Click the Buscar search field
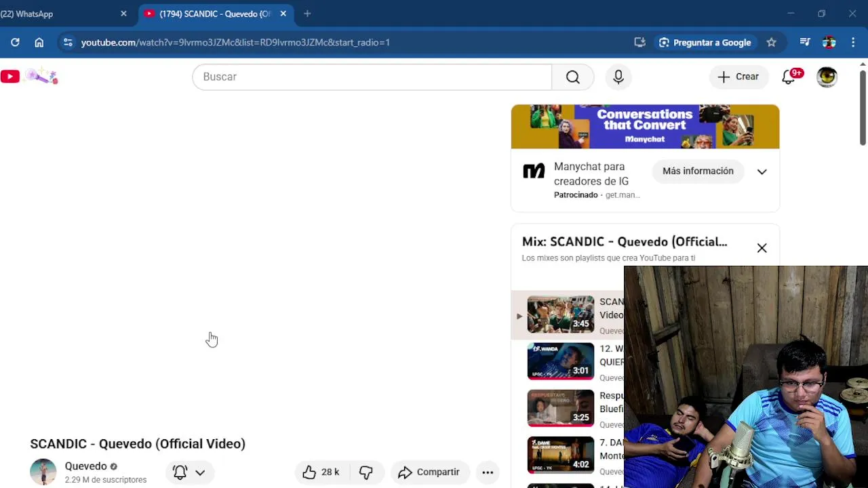 pyautogui.click(x=372, y=77)
